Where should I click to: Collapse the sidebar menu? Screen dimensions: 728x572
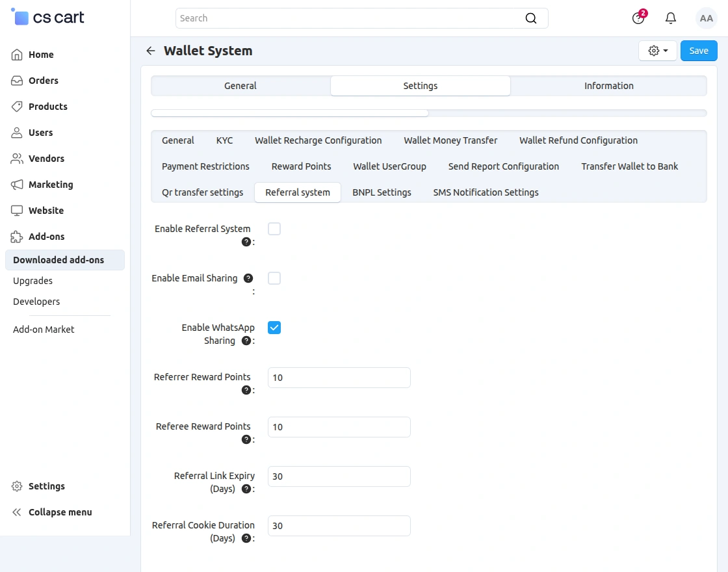pos(60,512)
